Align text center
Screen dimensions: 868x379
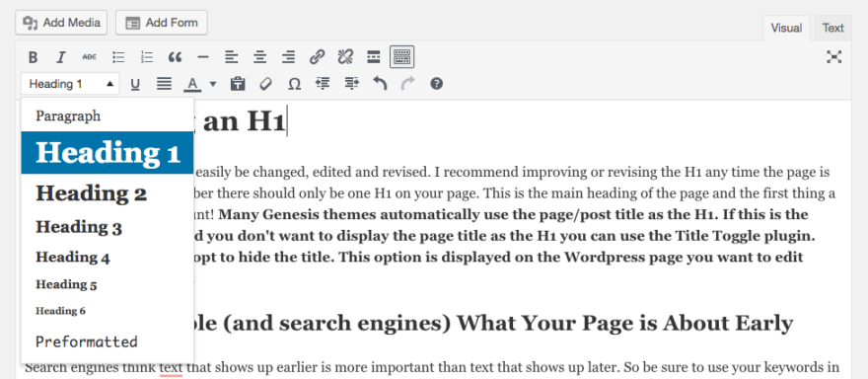260,57
